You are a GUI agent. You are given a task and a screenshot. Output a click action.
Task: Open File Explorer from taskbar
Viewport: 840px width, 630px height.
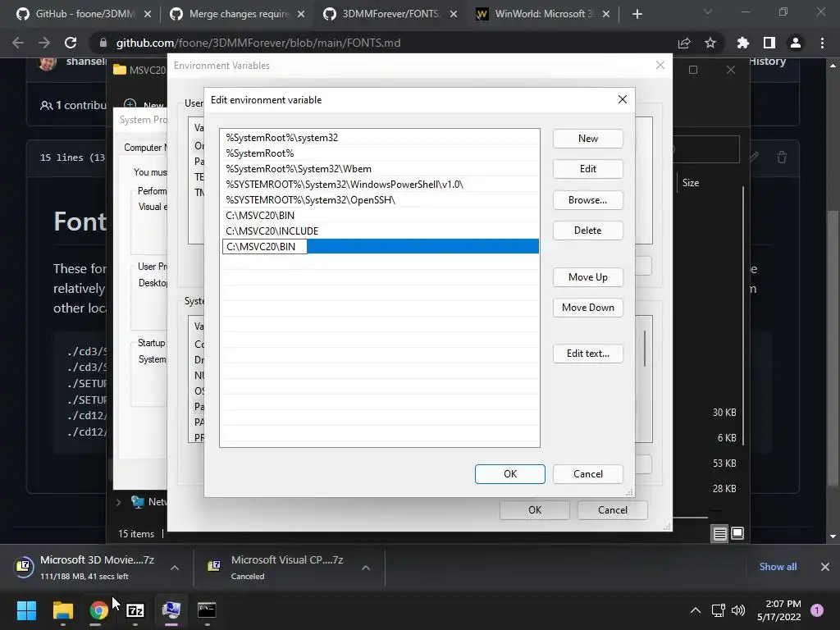62,610
